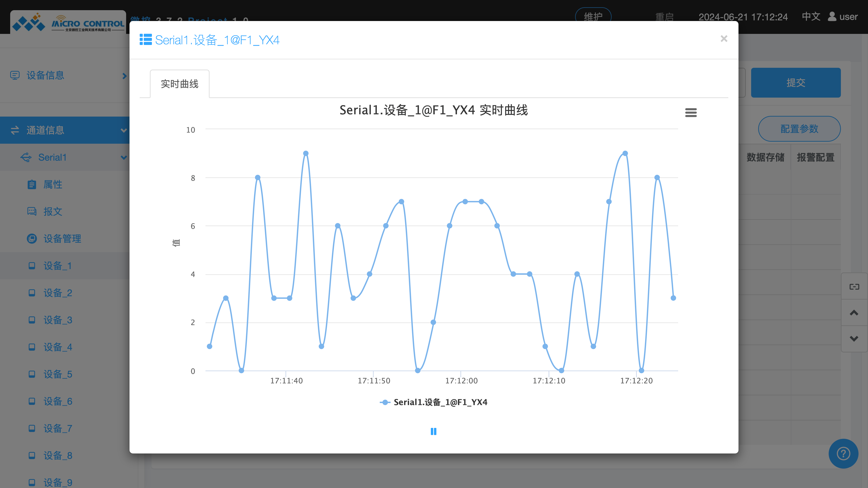Pause the real-time curve updating
The height and width of the screenshot is (488, 868).
[x=433, y=432]
